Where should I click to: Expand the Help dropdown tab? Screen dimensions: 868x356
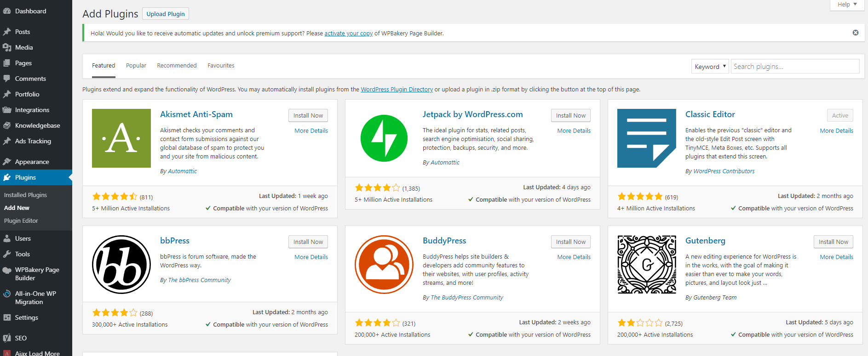pos(847,5)
